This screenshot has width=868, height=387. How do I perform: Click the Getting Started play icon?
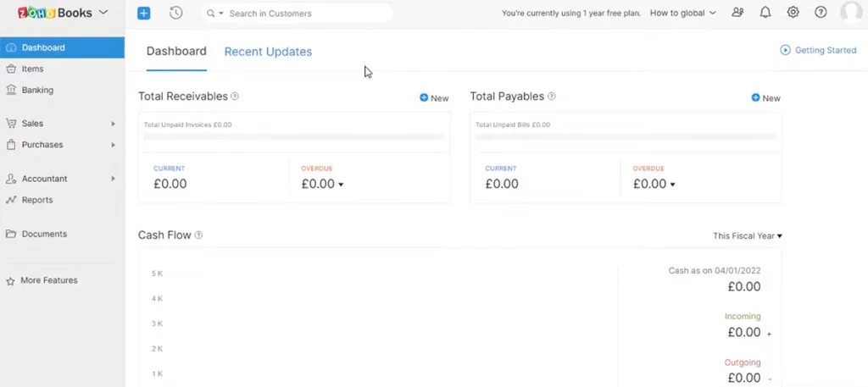(785, 50)
